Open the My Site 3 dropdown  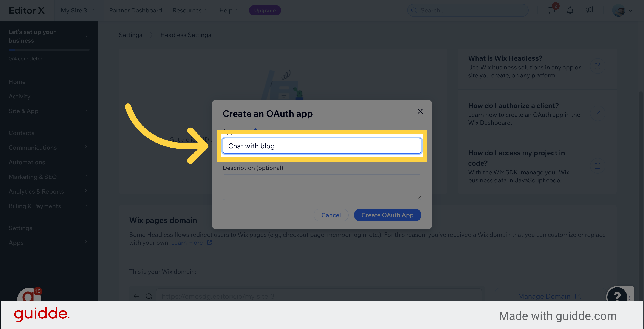[x=78, y=11]
